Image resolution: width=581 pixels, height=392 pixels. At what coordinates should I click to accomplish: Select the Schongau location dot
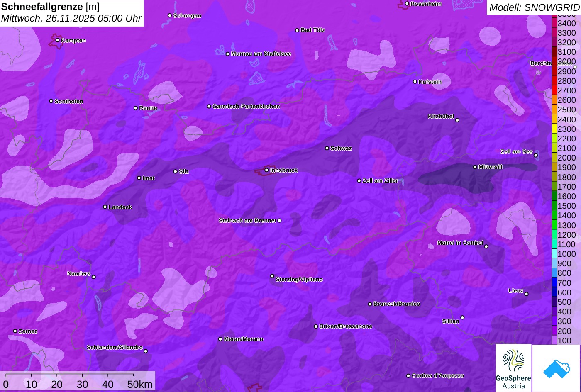pyautogui.click(x=170, y=15)
